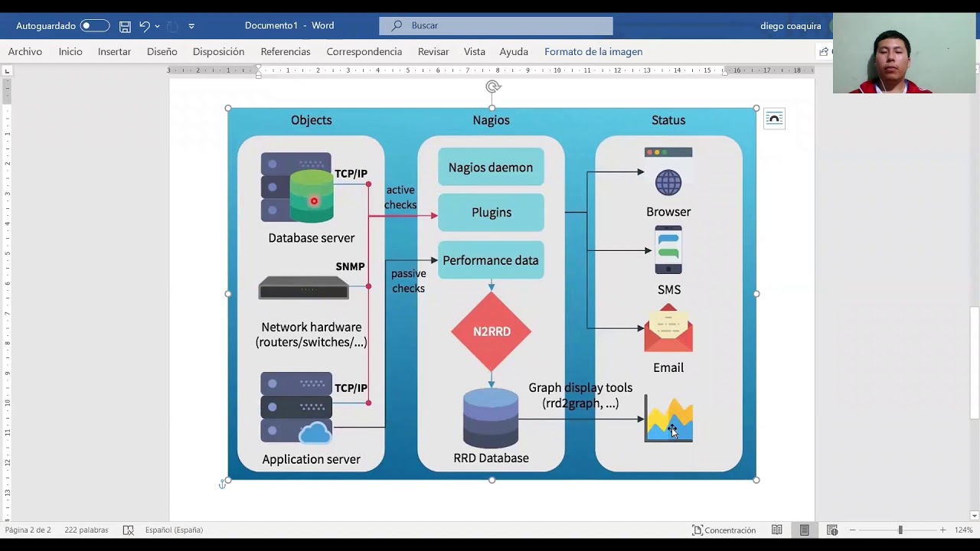Click the RRD Database cylinder icon
This screenshot has width=980, height=551.
click(491, 418)
